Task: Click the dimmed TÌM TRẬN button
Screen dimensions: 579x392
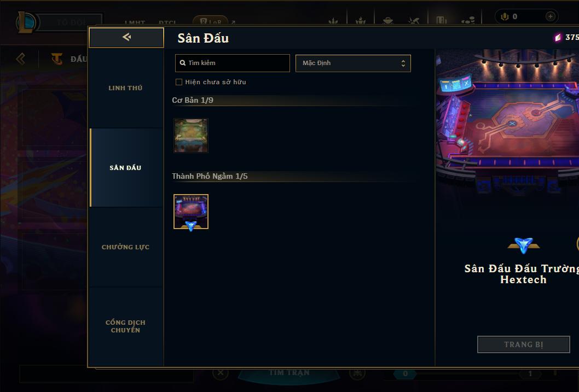Action: 289,373
